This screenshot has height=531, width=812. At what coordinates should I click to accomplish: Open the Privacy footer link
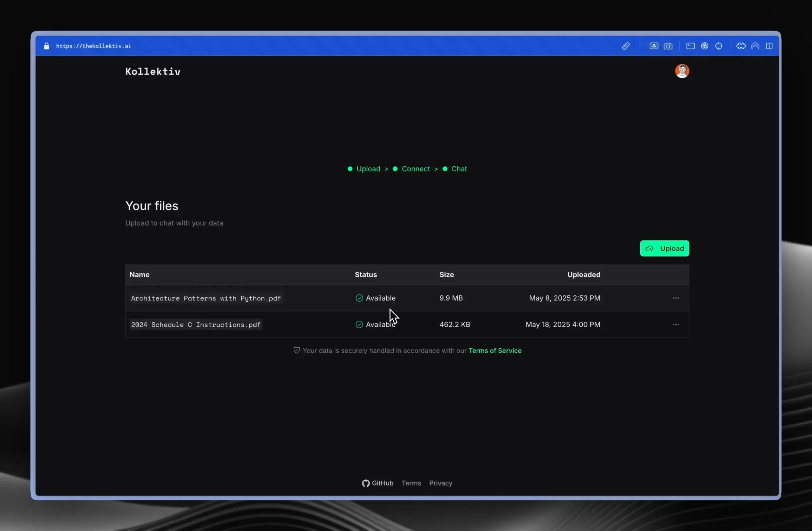441,483
